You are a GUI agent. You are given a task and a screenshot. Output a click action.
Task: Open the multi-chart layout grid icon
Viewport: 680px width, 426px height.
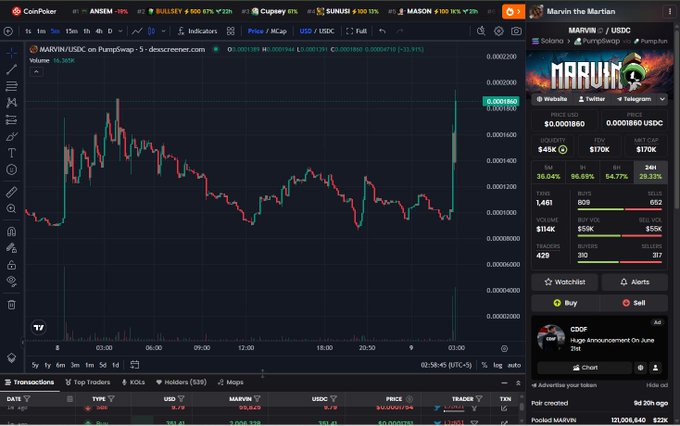click(231, 31)
